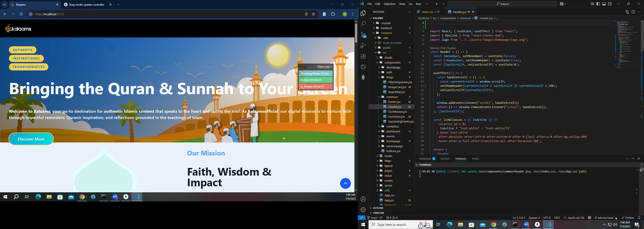Click the Kalaams logo in the website header
Viewport: 644px width, 229px height.
[18, 28]
